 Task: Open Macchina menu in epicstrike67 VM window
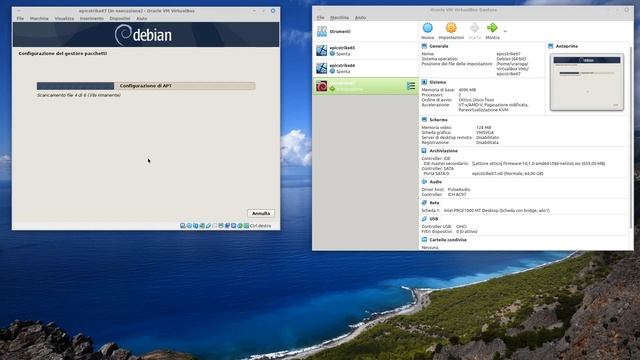[x=39, y=18]
